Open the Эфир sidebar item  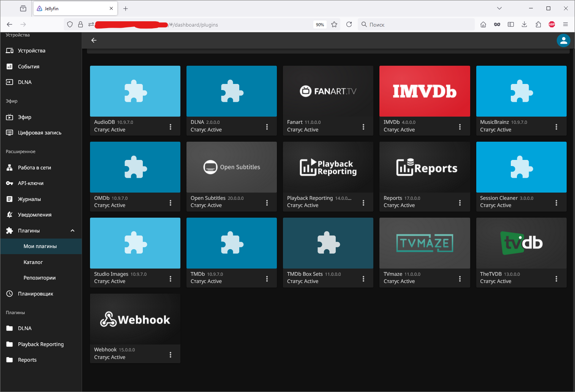coord(41,117)
